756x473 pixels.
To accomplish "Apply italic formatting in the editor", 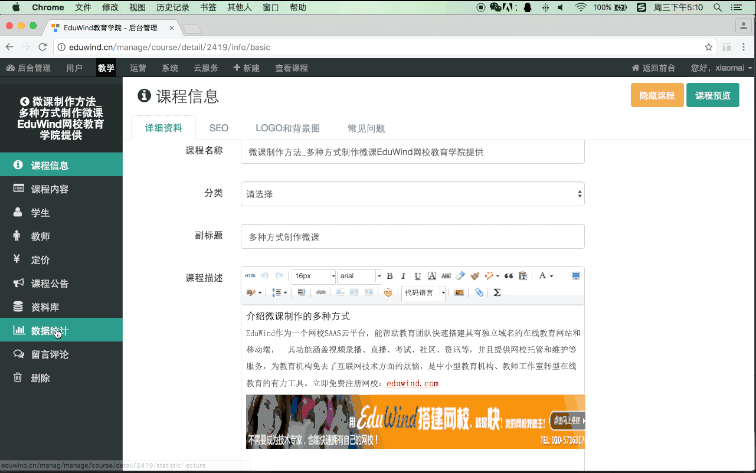I will pyautogui.click(x=403, y=276).
